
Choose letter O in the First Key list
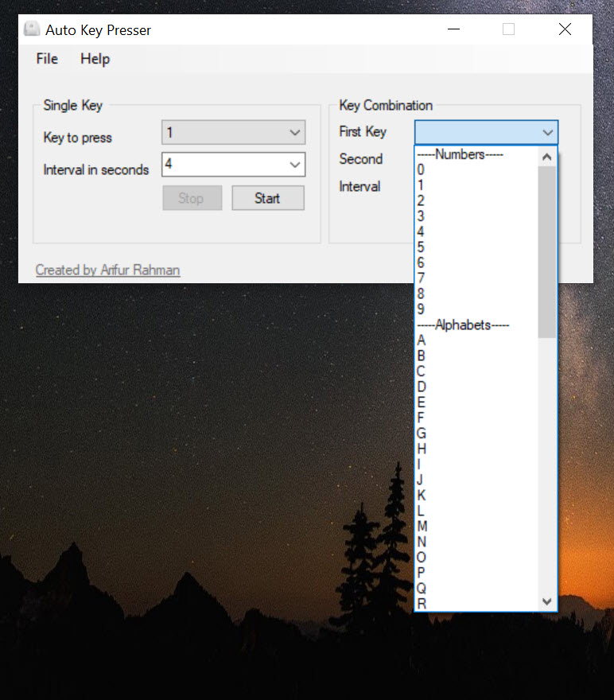coord(476,557)
